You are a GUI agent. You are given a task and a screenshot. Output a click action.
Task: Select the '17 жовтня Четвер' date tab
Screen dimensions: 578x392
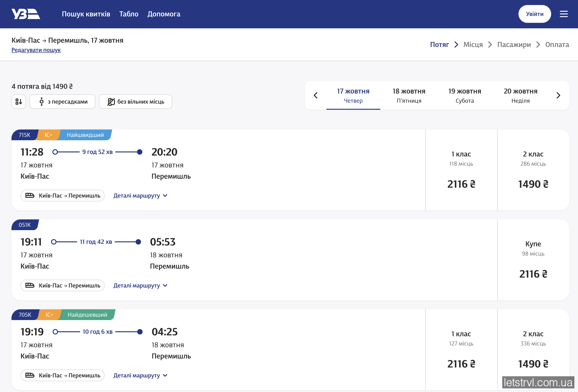tap(353, 96)
